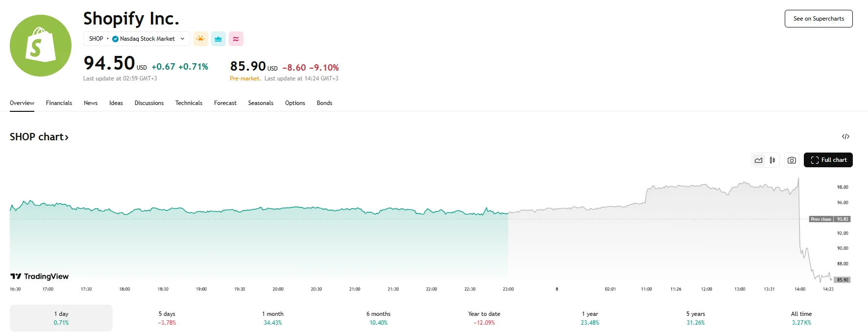Click the Prev close 93.83 label

(830, 219)
